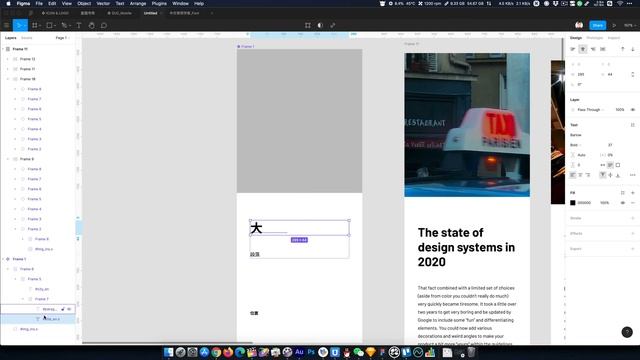This screenshot has width=640, height=360.
Task: Open text styles icon in Text section
Action: pyautogui.click(x=633, y=125)
